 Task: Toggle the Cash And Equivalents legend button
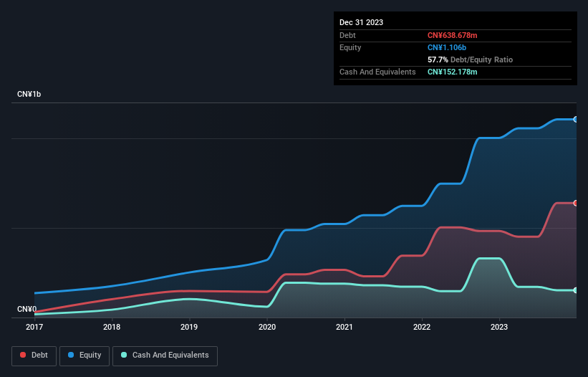coord(165,355)
